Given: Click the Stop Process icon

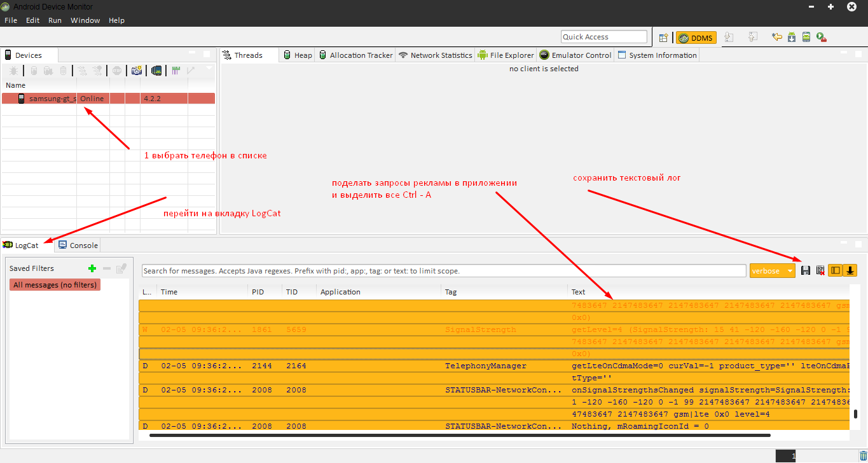Looking at the screenshot, I should [x=117, y=71].
